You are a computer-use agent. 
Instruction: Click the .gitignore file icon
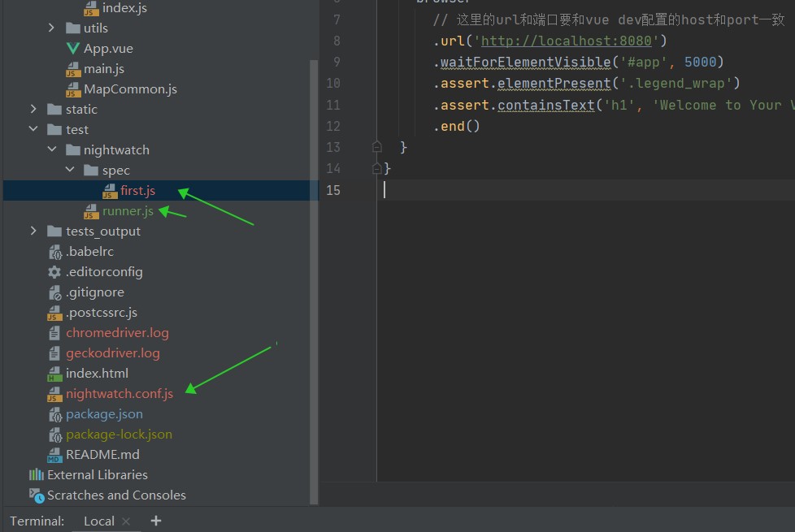(x=54, y=292)
